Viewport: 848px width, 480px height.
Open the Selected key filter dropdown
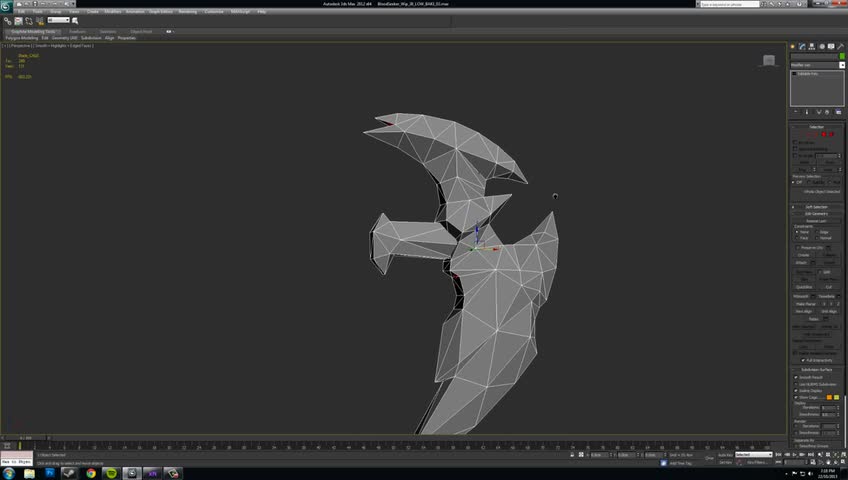753,455
